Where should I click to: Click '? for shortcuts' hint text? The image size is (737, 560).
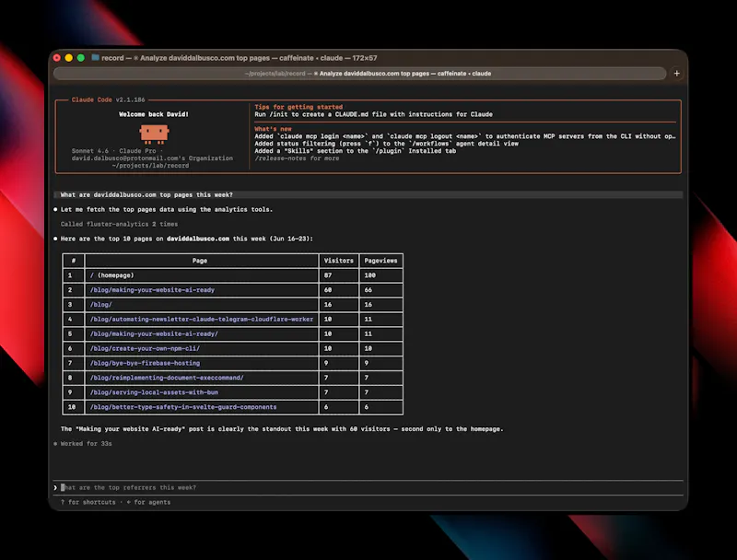[x=88, y=502]
